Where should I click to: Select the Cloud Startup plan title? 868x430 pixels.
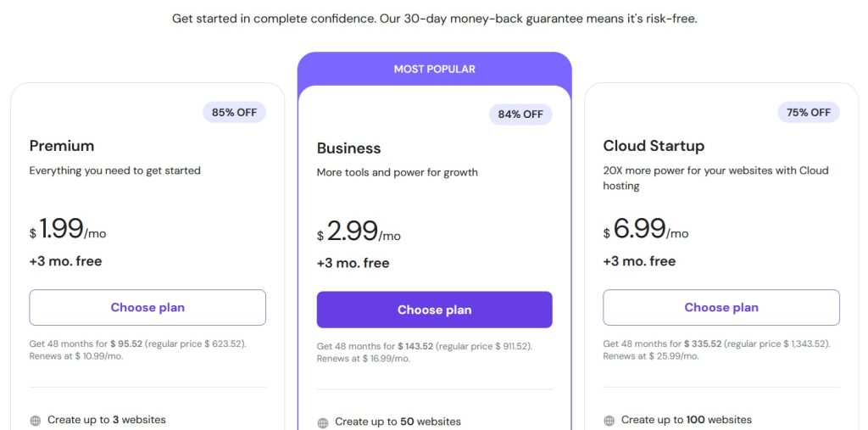[x=654, y=146]
